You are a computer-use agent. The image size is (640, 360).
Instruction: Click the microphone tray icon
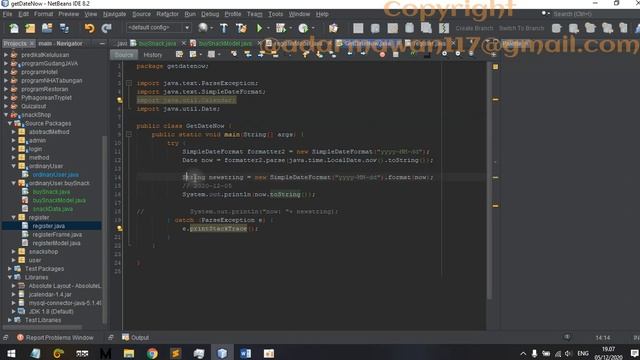534,353
